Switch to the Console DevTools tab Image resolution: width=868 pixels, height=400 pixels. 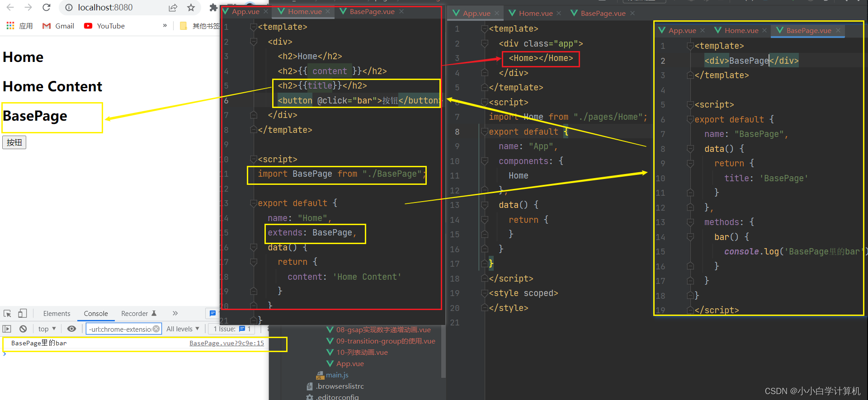pos(96,313)
